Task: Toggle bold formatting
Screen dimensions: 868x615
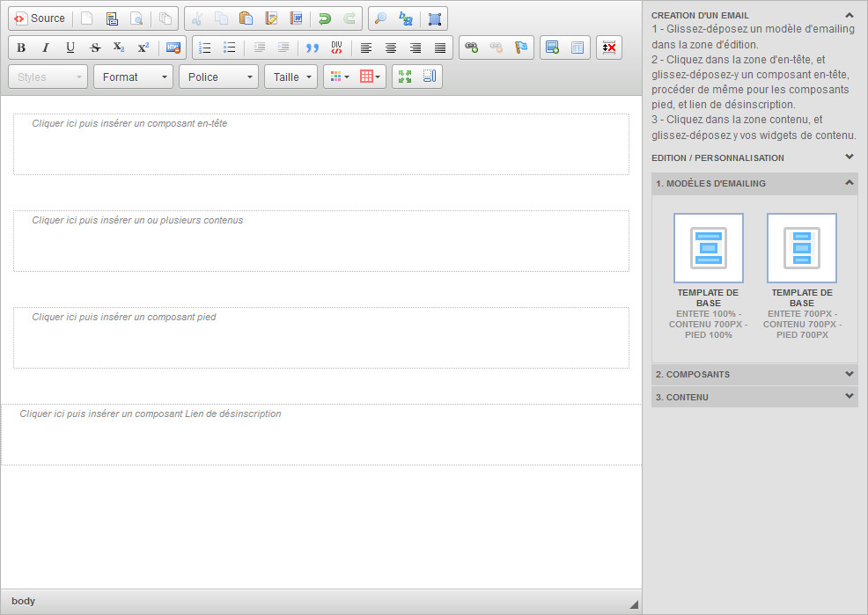Action: [21, 48]
